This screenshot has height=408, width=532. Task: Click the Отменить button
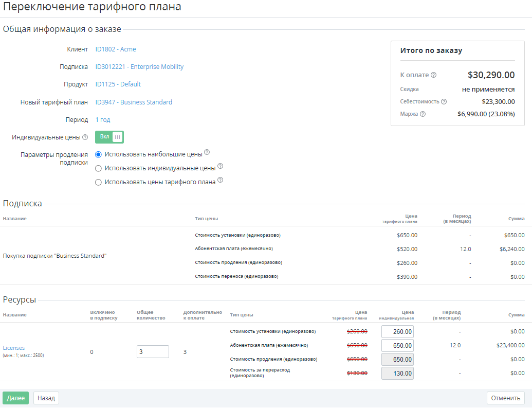(506, 398)
